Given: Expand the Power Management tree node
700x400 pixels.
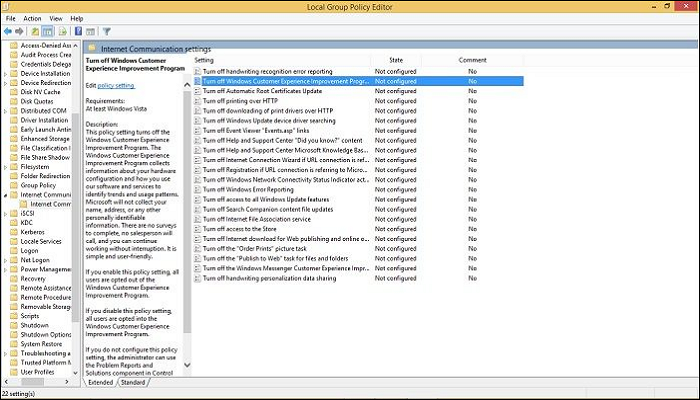Looking at the screenshot, I should [x=5, y=270].
